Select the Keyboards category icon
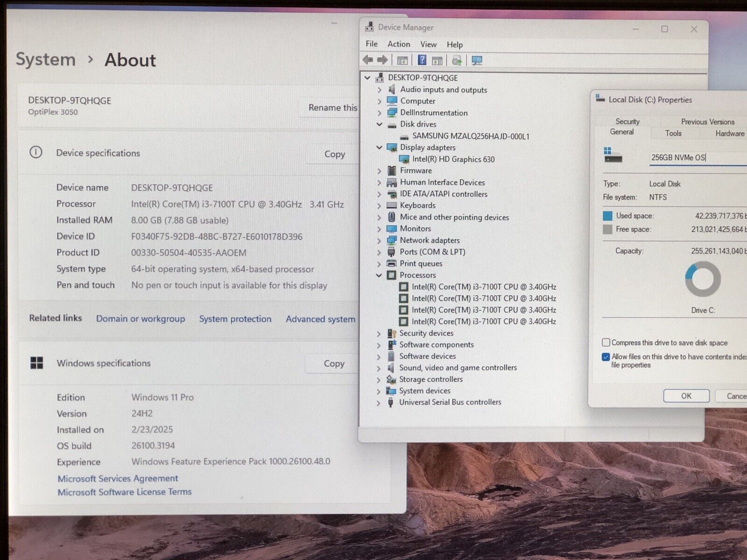Viewport: 747px width, 560px height. point(392,205)
